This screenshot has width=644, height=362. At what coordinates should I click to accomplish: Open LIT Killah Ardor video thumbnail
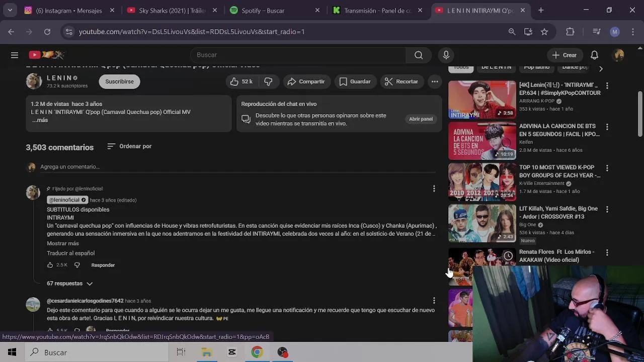point(482,223)
